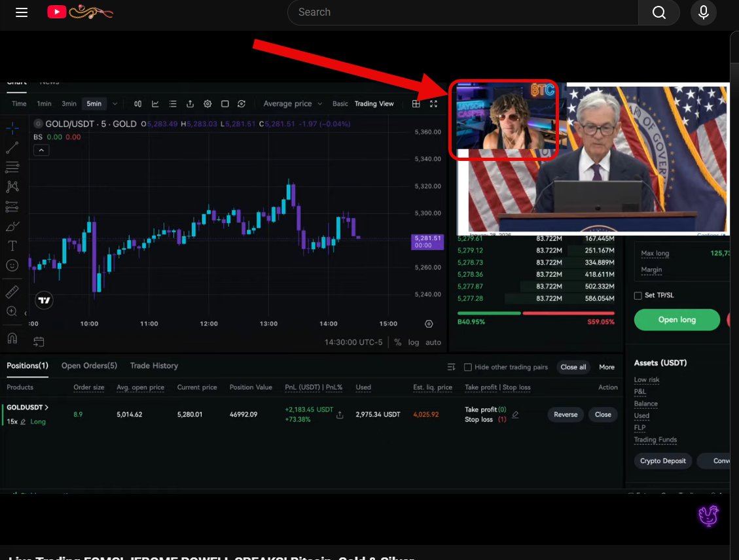Viewport: 739px width, 560px height.
Task: Open the Average price dropdown
Action: click(x=293, y=103)
